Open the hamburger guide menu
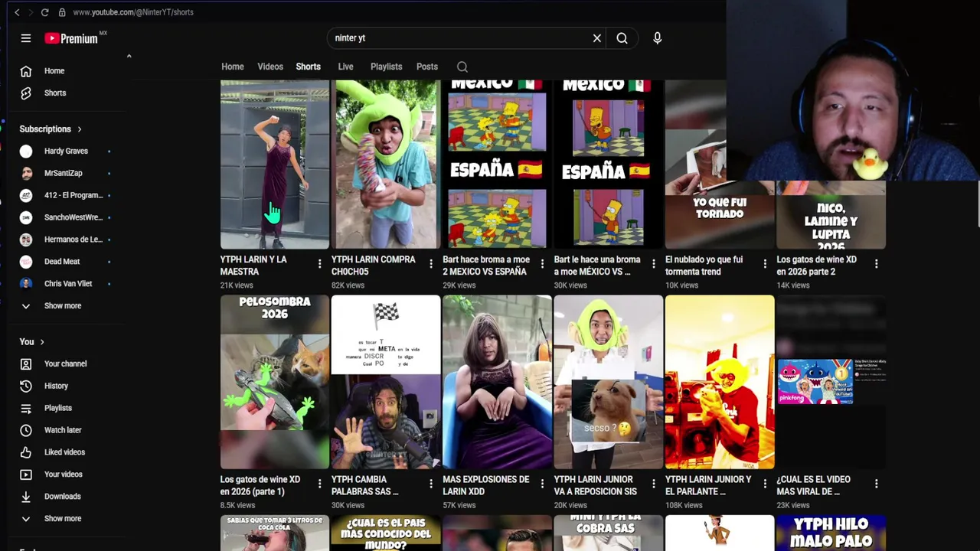Image resolution: width=980 pixels, height=551 pixels. 25,38
